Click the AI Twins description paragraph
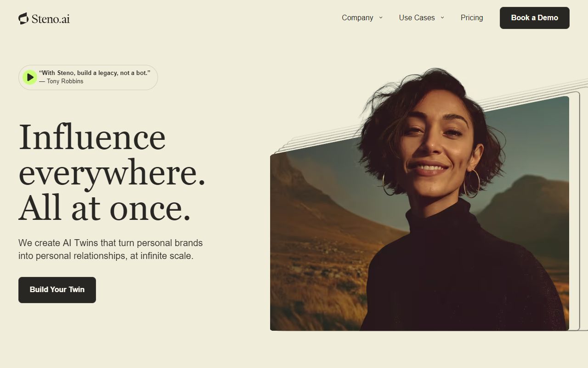This screenshot has width=588, height=368. (111, 249)
